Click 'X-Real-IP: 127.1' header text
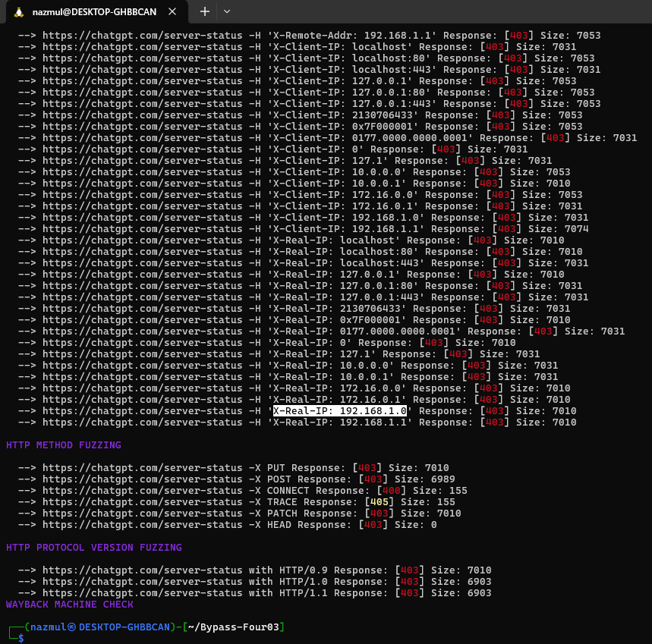Viewport: 652px width, 644px height. coord(321,354)
